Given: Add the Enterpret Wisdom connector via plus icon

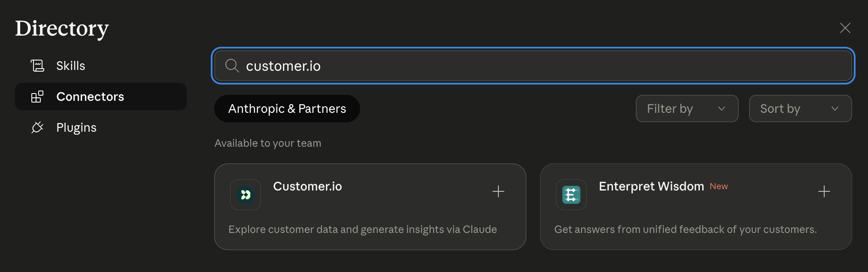Looking at the screenshot, I should (824, 191).
